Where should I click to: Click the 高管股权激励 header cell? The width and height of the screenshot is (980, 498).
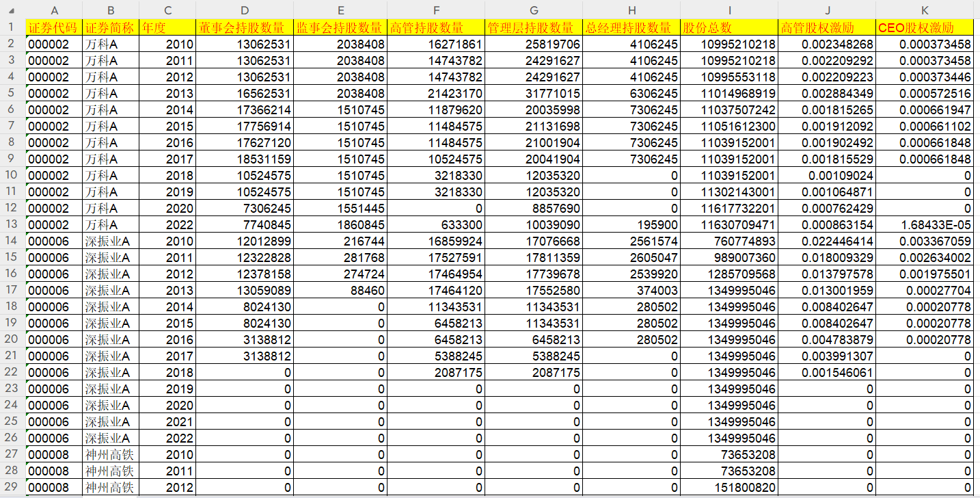click(827, 27)
